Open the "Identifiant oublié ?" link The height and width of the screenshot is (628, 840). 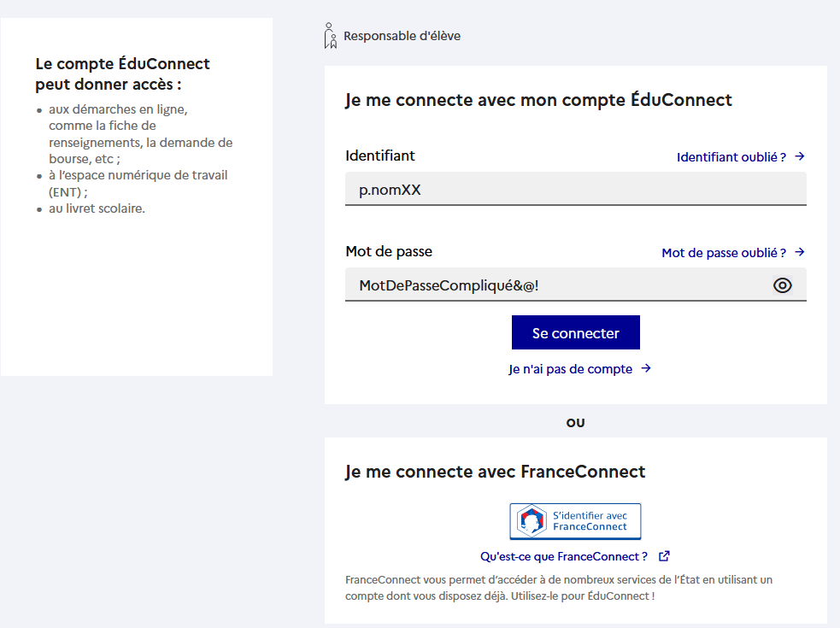(x=731, y=157)
